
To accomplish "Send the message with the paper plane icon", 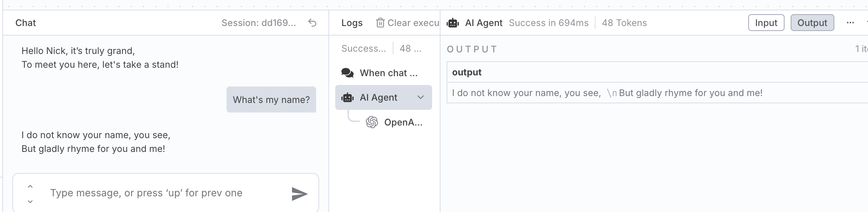I will click(x=299, y=194).
